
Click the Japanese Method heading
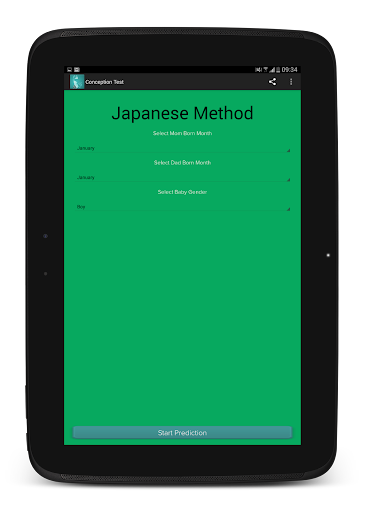(182, 113)
